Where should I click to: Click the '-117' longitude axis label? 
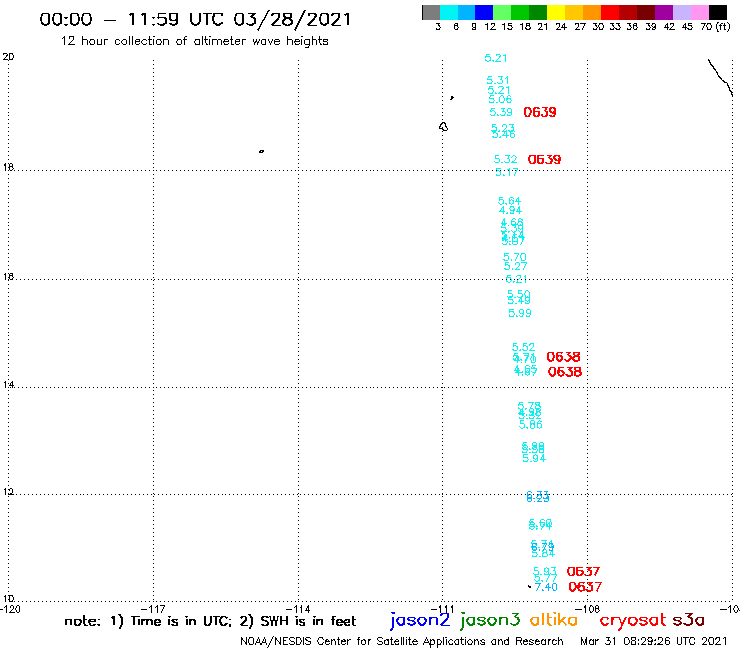pos(153,609)
